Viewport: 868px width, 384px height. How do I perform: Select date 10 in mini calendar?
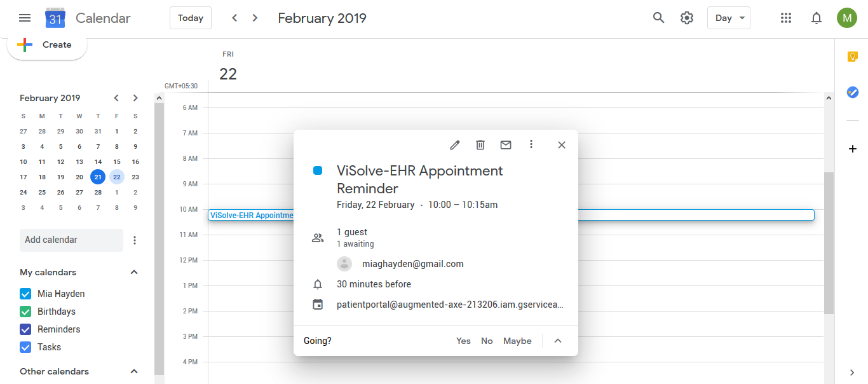click(x=24, y=161)
